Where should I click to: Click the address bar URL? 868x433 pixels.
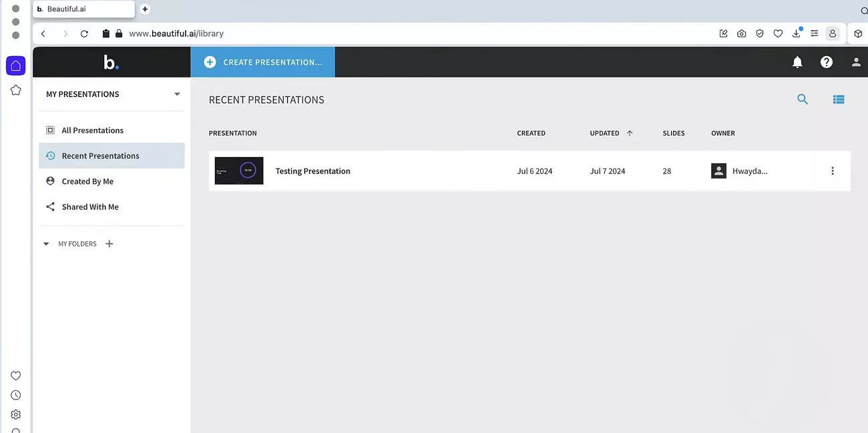pyautogui.click(x=176, y=33)
